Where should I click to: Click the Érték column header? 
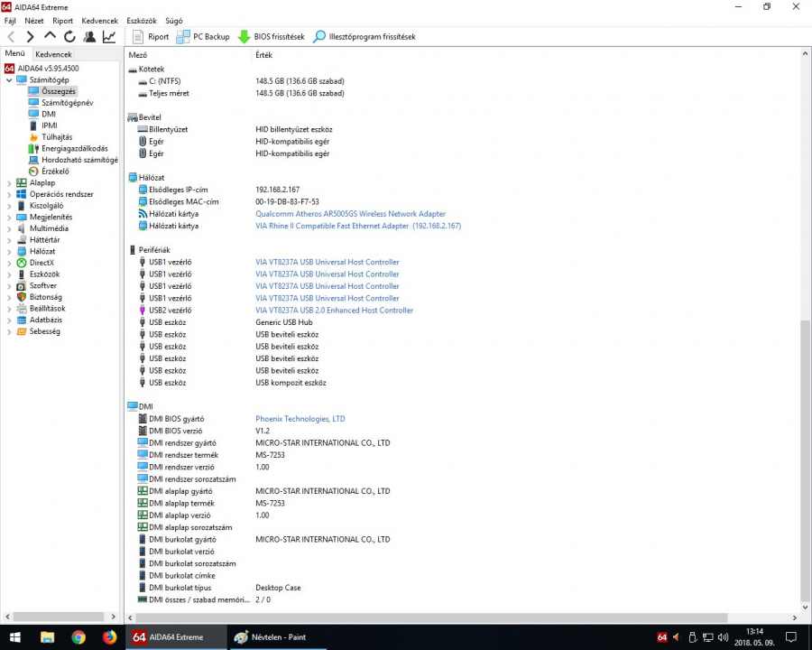tap(263, 55)
